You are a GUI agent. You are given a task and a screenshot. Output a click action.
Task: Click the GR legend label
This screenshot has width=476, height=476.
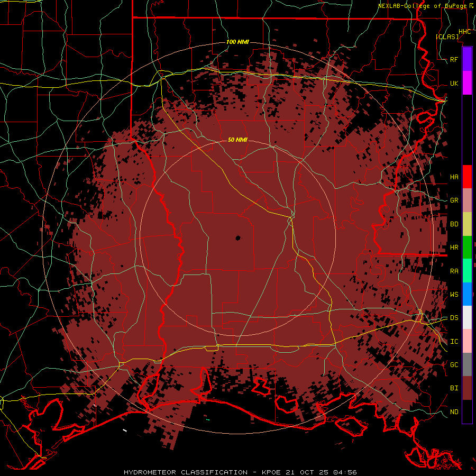pos(454,200)
